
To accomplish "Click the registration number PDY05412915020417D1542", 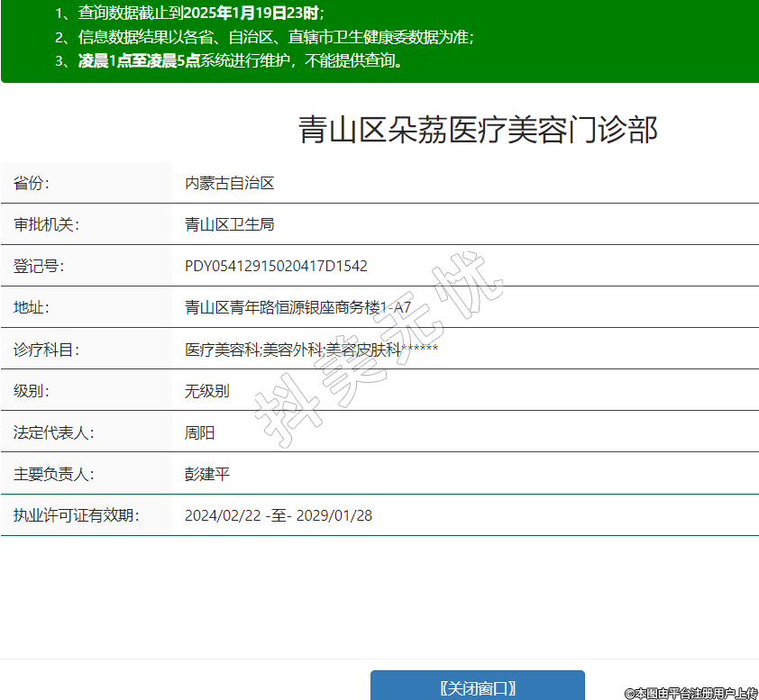I will (276, 266).
